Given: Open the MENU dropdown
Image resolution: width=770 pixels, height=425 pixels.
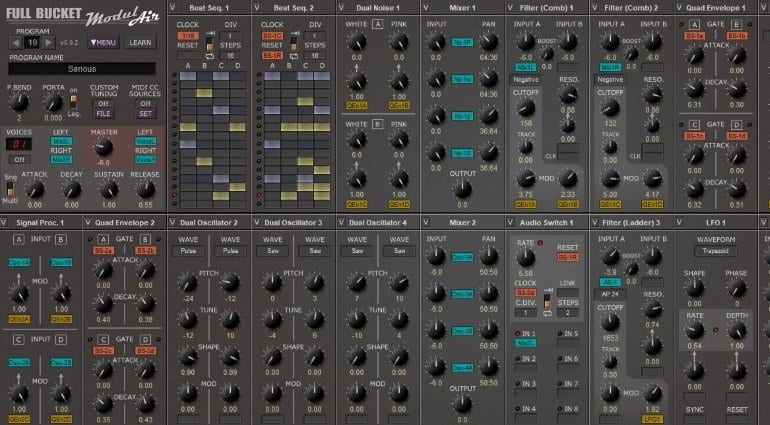Looking at the screenshot, I should [x=103, y=43].
